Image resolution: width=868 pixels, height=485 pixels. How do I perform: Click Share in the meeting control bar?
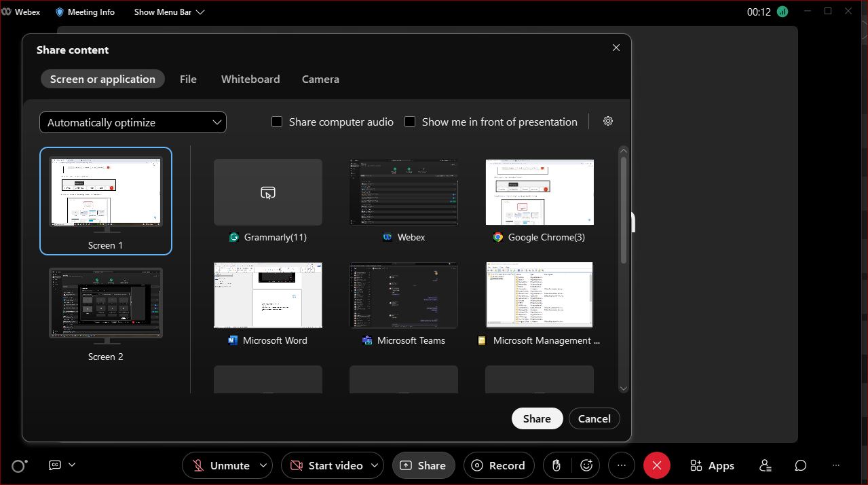[x=423, y=465]
